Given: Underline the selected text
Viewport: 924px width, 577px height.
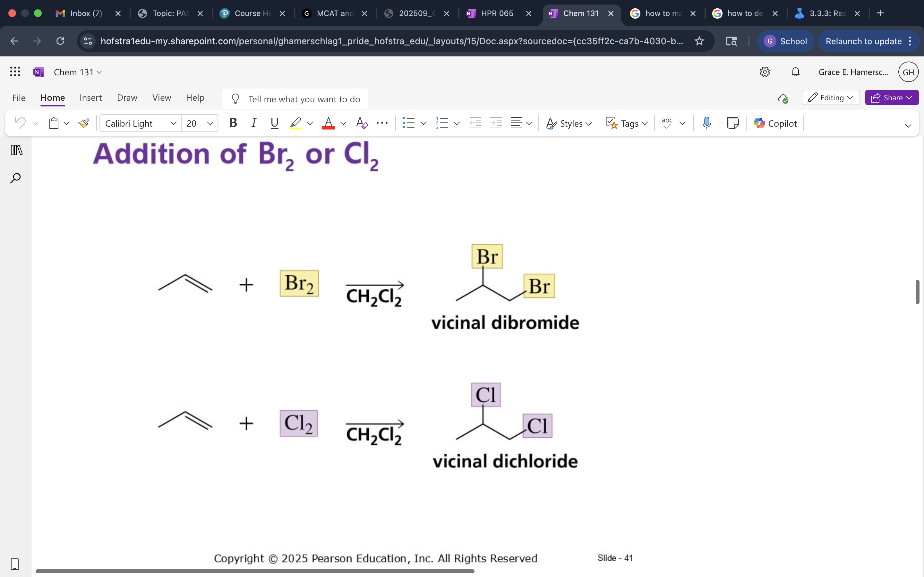Looking at the screenshot, I should 275,123.
